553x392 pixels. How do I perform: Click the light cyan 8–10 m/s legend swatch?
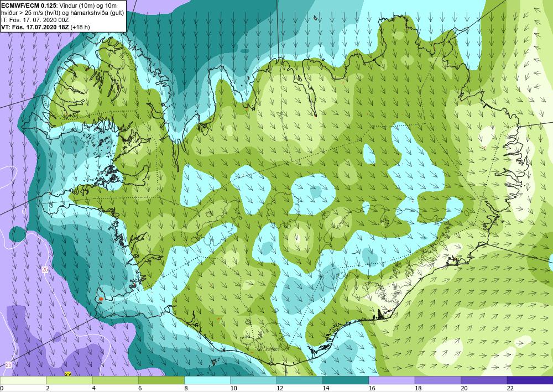[207, 380]
